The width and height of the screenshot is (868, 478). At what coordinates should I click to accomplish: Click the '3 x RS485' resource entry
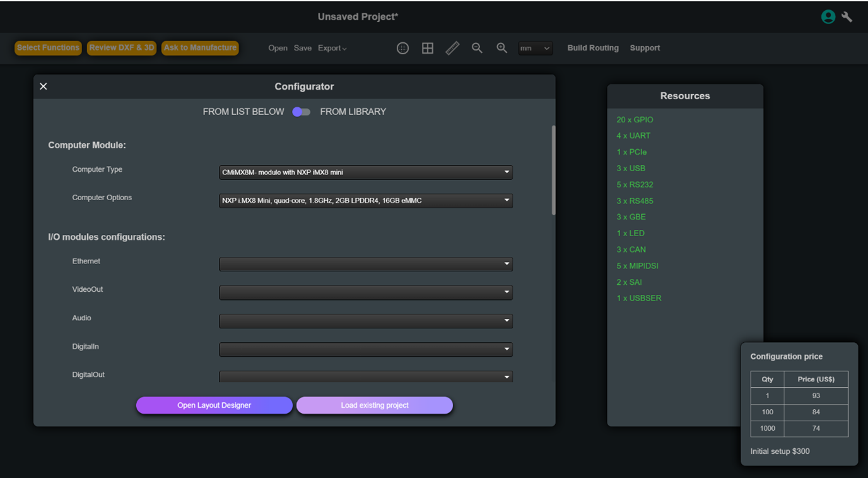tap(635, 201)
